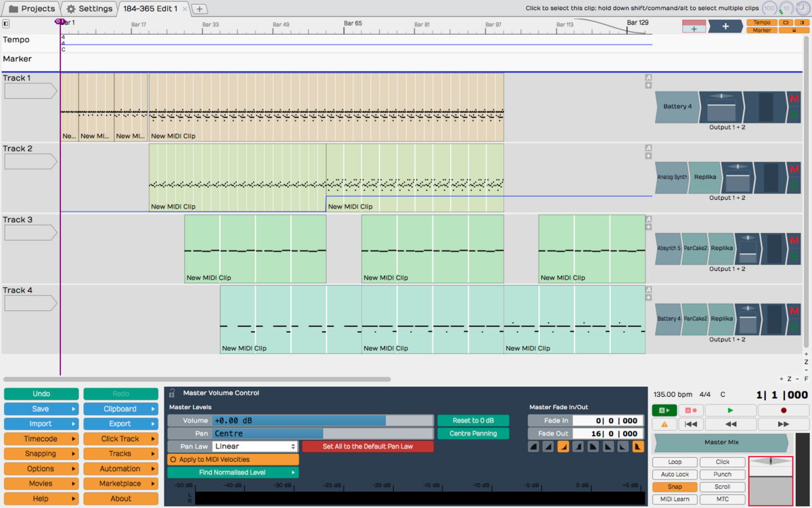Viewport: 812px width, 508px height.
Task: Click the Fast Forward transport button
Action: (x=783, y=424)
